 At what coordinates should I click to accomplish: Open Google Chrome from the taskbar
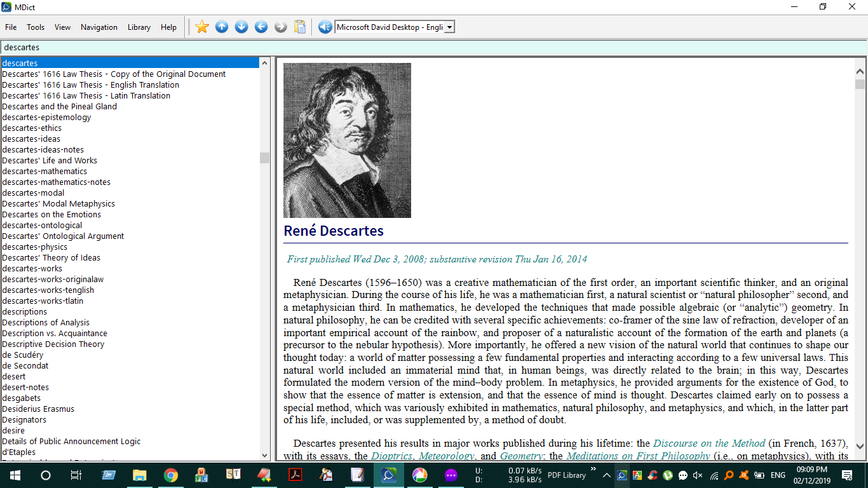170,475
